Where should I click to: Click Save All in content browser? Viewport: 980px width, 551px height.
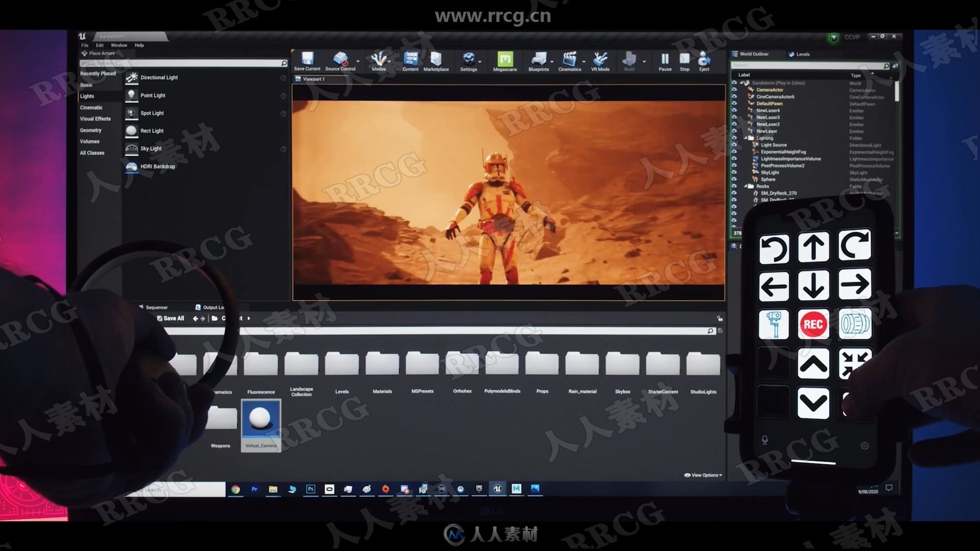pos(170,318)
